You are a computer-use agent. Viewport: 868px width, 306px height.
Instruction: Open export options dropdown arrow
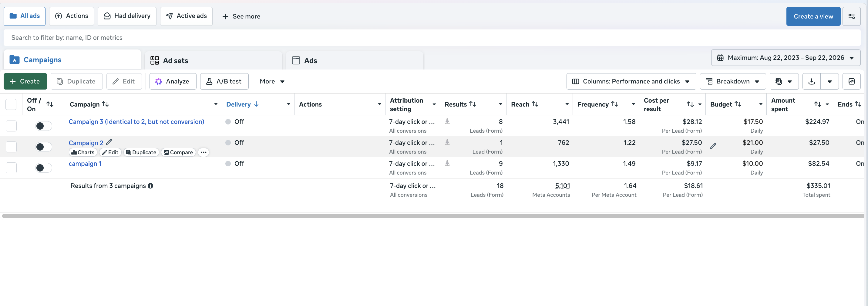pos(829,81)
